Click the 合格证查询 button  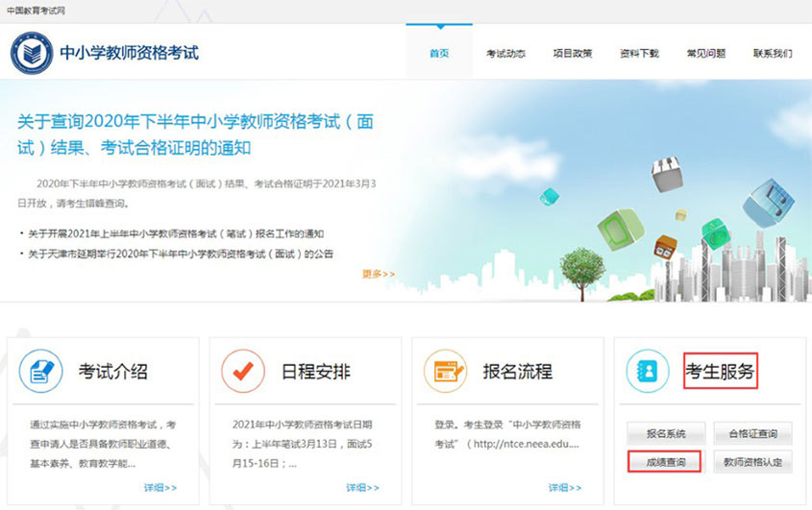[752, 433]
